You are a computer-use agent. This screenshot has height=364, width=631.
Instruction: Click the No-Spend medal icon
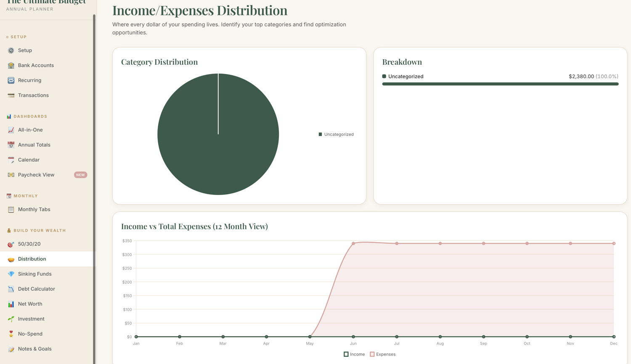point(11,334)
